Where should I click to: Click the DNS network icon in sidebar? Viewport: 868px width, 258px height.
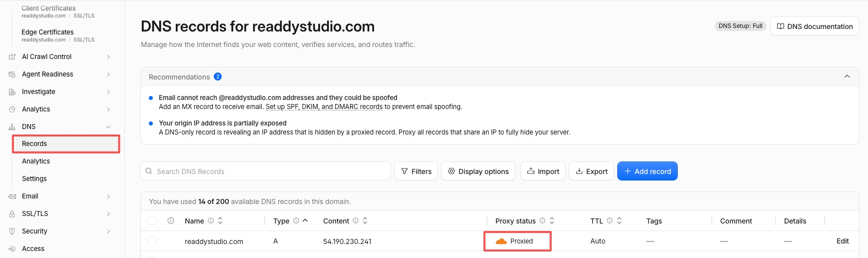pos(12,127)
